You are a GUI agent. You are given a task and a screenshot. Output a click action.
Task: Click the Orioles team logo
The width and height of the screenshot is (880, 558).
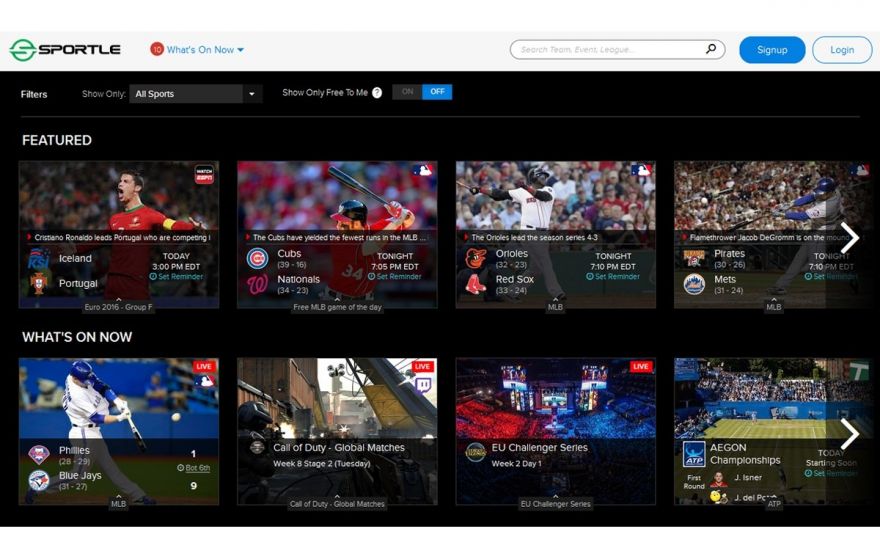point(476,259)
